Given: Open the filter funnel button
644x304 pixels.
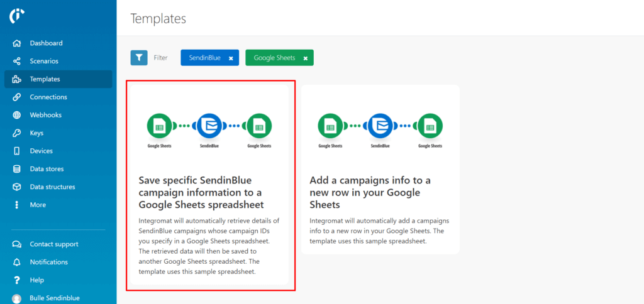Looking at the screenshot, I should point(139,57).
